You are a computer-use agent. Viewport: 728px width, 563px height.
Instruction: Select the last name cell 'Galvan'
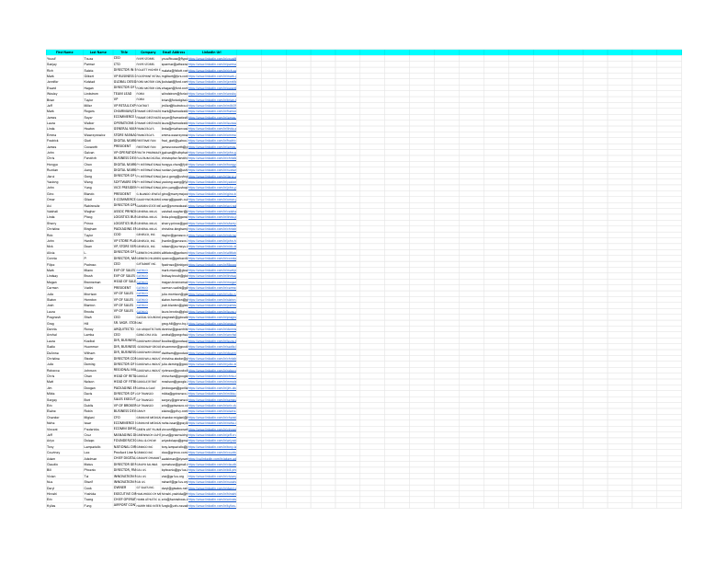(98, 153)
